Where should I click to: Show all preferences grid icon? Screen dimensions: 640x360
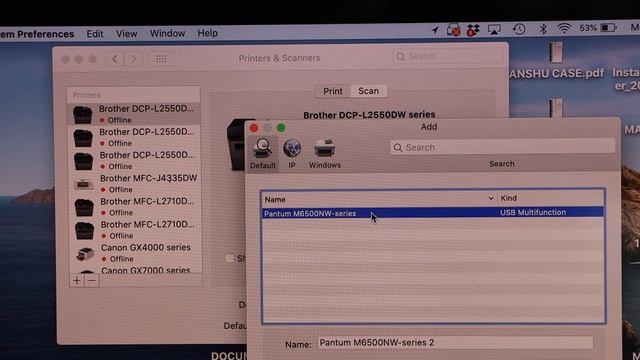161,59
